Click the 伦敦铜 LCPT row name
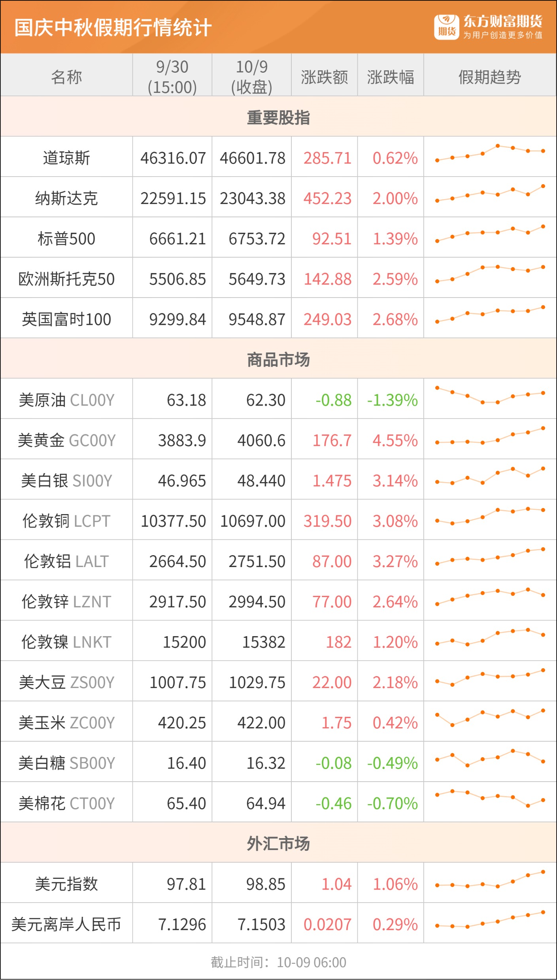 66,521
